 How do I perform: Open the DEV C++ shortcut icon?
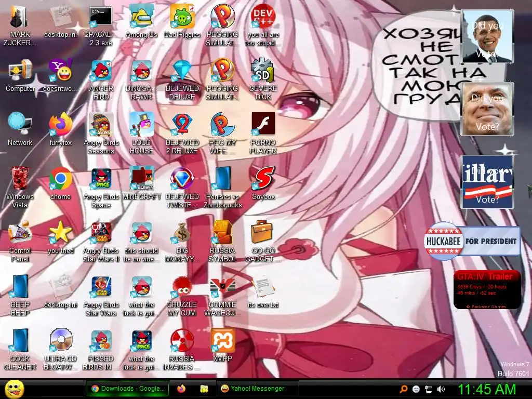(x=263, y=25)
